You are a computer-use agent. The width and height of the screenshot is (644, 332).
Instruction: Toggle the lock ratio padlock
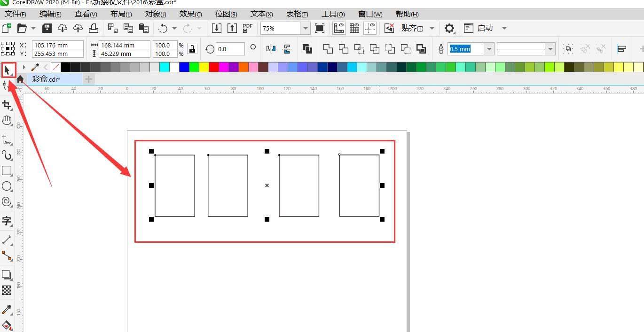point(192,49)
